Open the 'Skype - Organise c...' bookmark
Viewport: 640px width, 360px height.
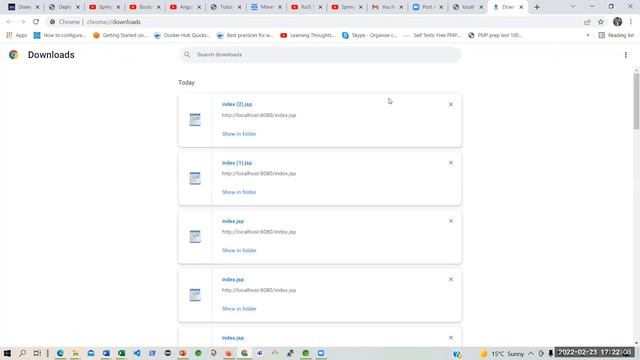pos(369,36)
